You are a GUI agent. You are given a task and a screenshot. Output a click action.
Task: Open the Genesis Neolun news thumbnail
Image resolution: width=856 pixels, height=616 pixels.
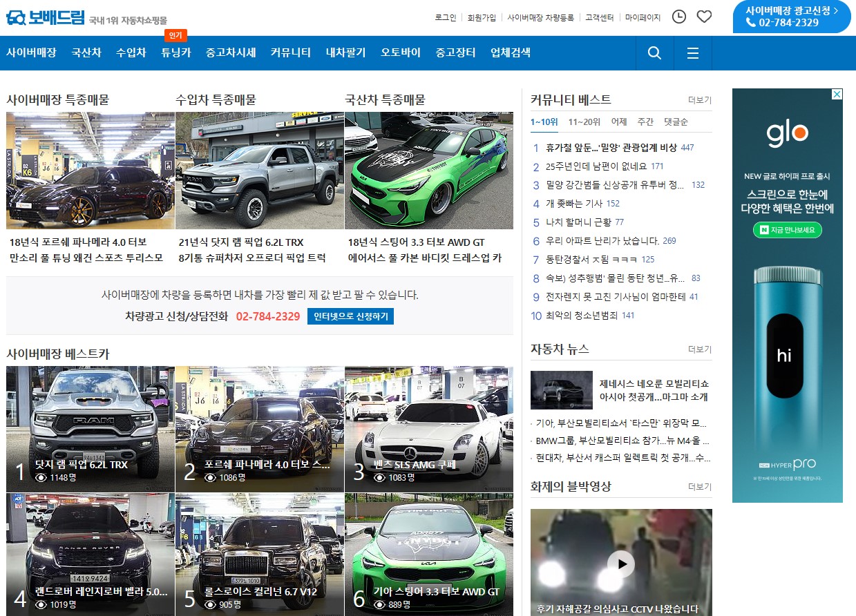562,390
